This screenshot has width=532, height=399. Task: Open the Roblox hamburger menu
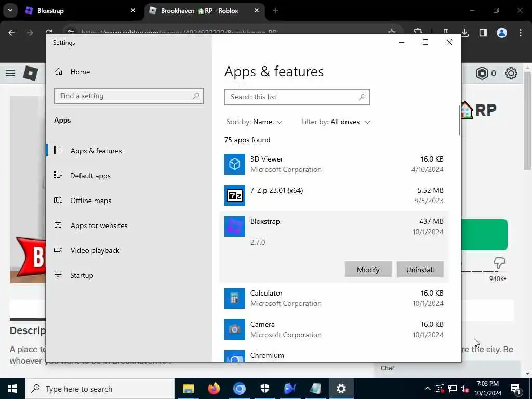[10, 73]
